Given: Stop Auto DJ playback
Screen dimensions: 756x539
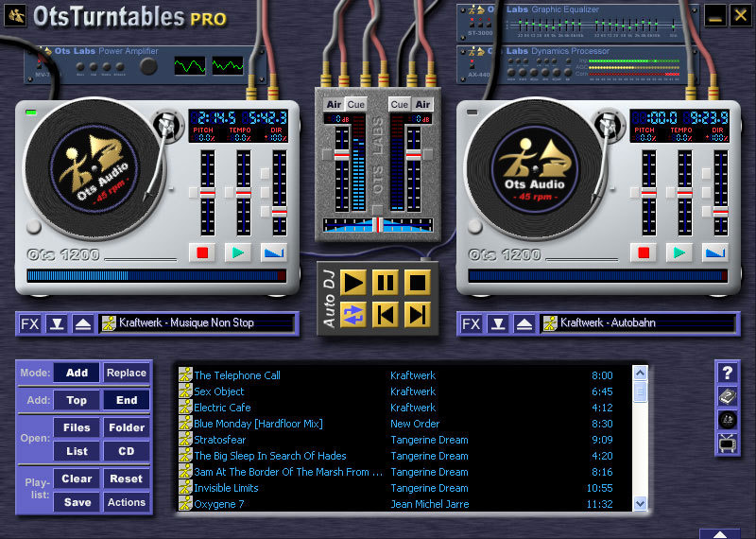Looking at the screenshot, I should pyautogui.click(x=417, y=283).
